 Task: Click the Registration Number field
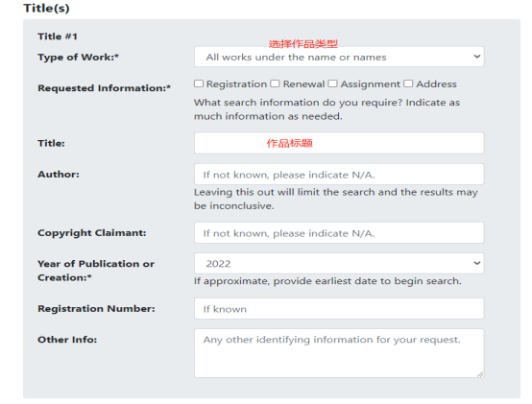click(x=339, y=308)
